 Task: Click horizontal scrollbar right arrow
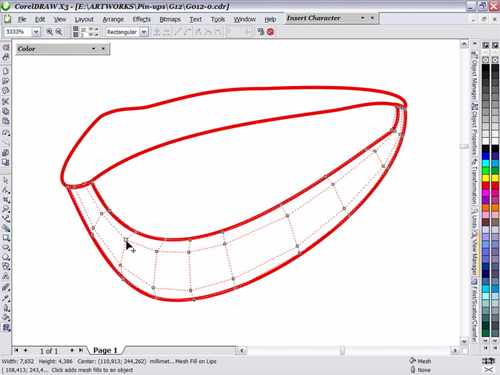pos(455,350)
